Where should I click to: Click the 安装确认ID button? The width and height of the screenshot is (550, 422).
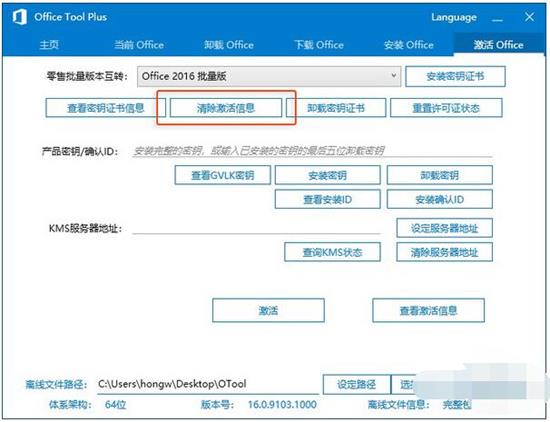point(440,199)
